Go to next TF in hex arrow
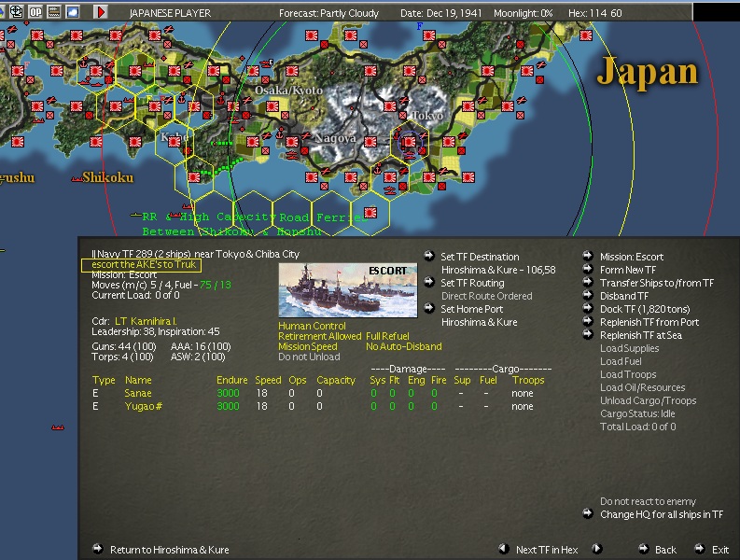Screen dimensions: 740x560 [x=597, y=549]
